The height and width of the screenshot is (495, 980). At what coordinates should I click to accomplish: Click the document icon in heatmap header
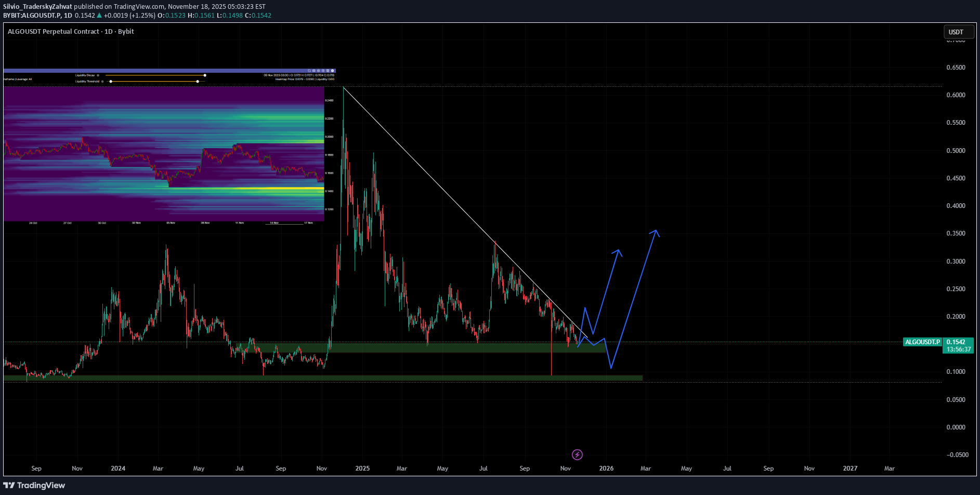(x=323, y=71)
